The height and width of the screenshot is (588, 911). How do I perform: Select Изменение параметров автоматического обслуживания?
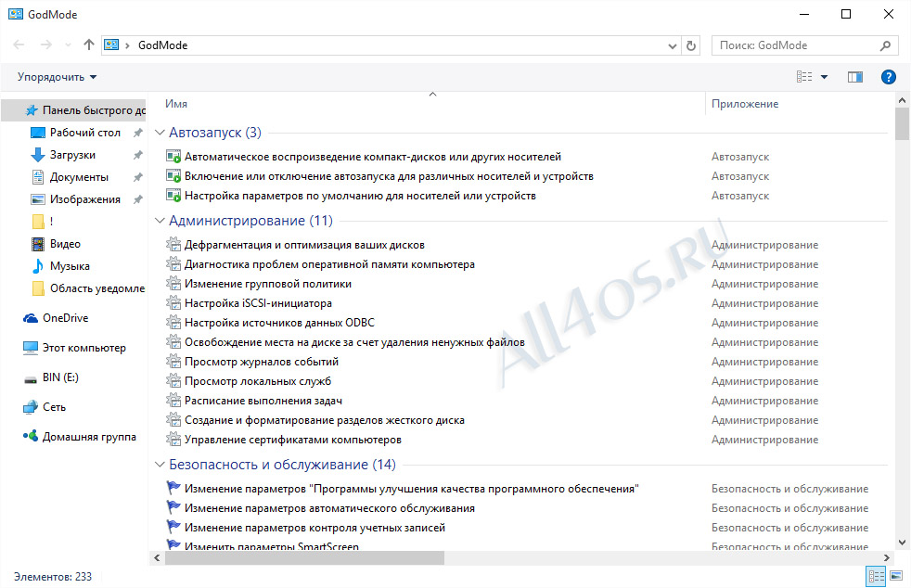point(329,508)
